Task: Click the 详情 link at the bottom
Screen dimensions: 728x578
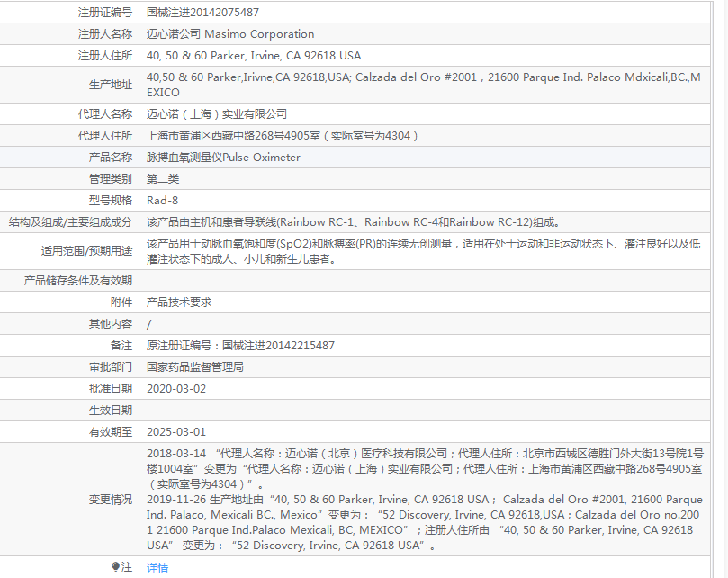Action: coord(157,567)
